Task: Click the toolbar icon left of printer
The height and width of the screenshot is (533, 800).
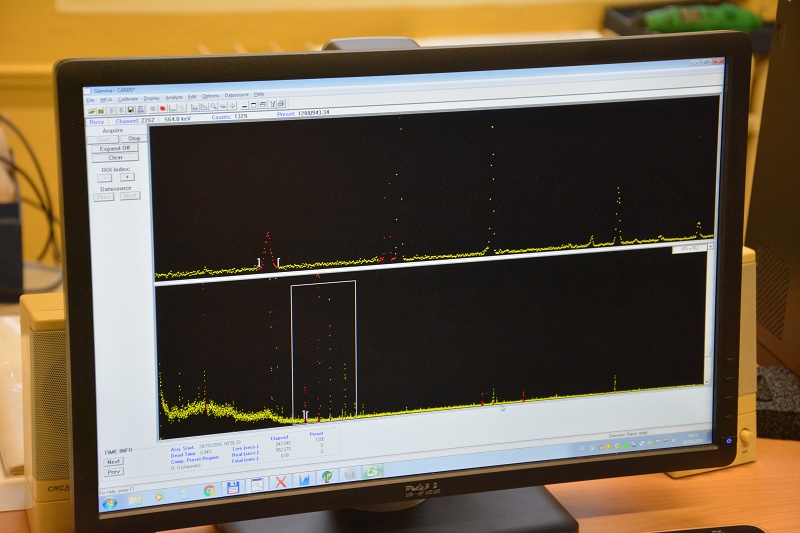Action: coord(272,104)
